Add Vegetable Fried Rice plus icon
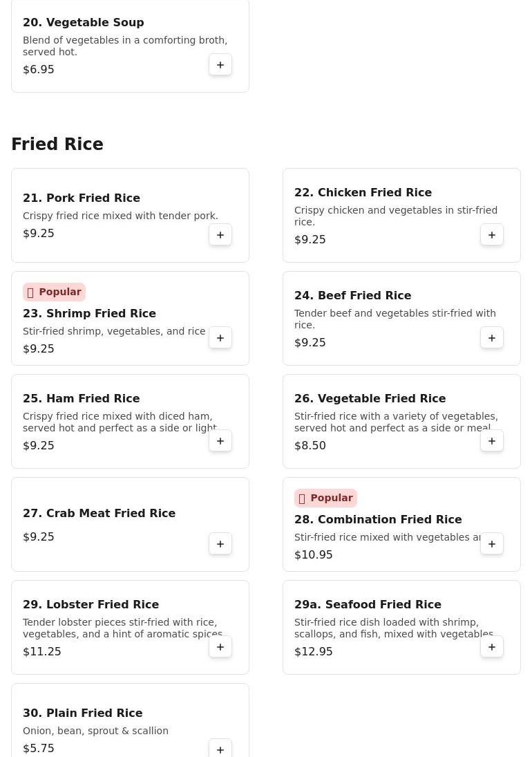The height and width of the screenshot is (757, 532). (491, 441)
